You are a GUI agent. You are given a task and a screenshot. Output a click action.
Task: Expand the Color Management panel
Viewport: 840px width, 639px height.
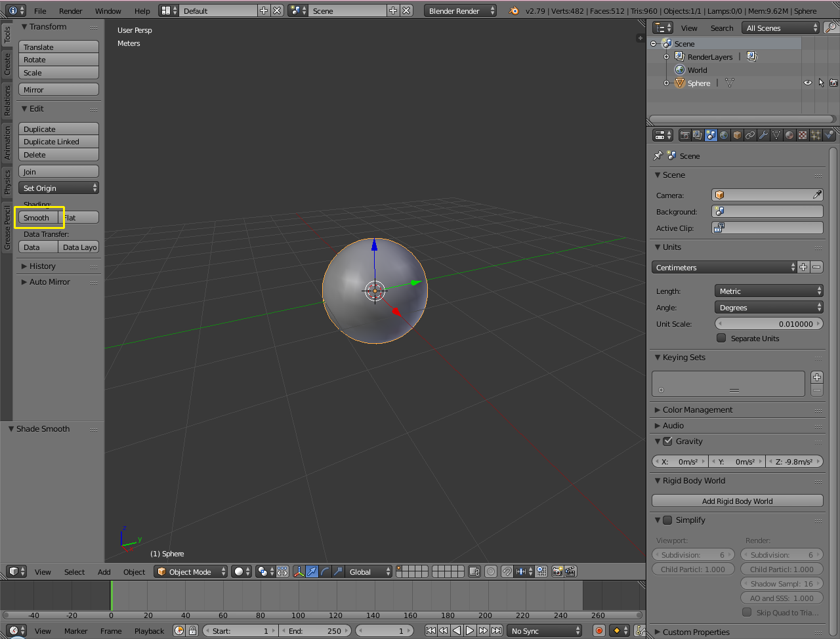tap(697, 410)
